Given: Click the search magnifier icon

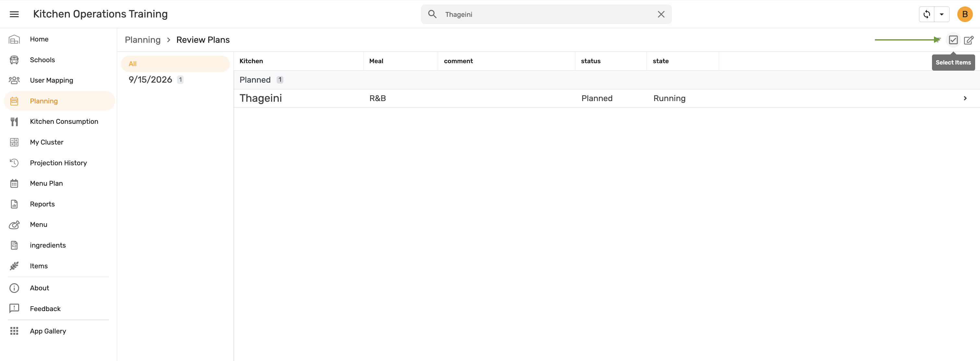Looking at the screenshot, I should pyautogui.click(x=432, y=14).
